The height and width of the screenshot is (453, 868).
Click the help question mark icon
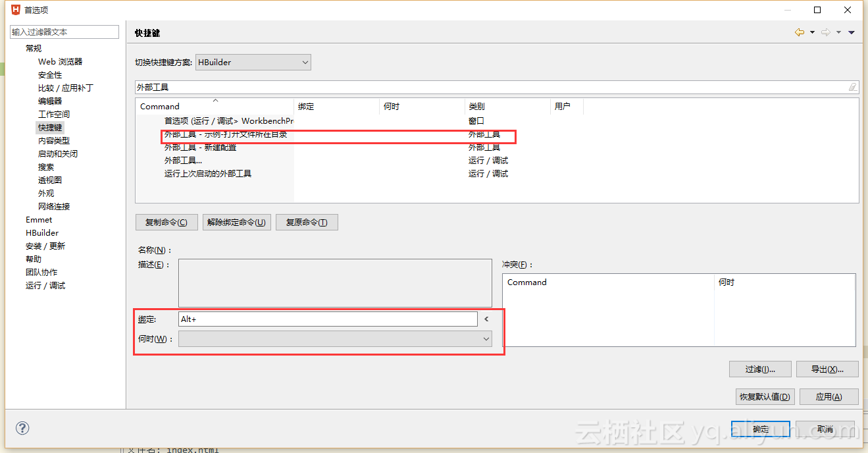coord(22,428)
